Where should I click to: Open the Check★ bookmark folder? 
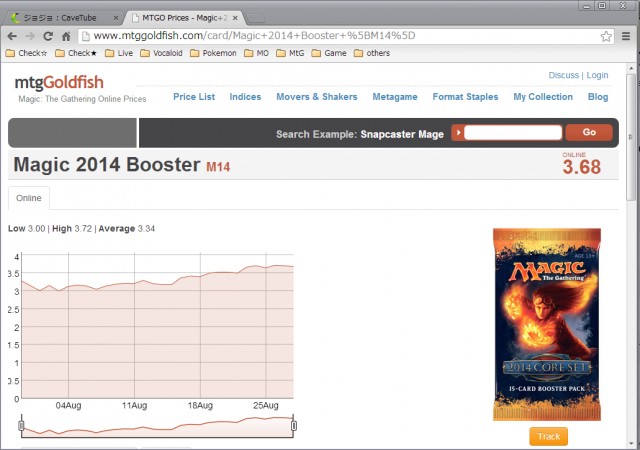point(76,53)
